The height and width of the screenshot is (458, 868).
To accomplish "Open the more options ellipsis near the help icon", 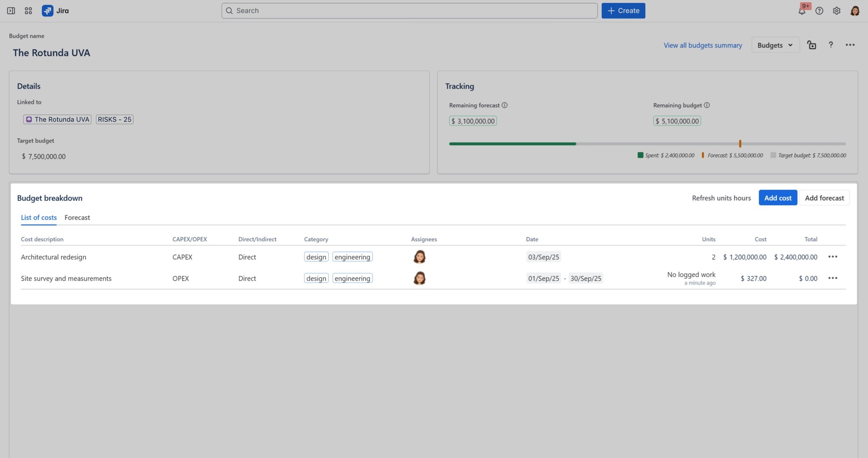I will [850, 45].
